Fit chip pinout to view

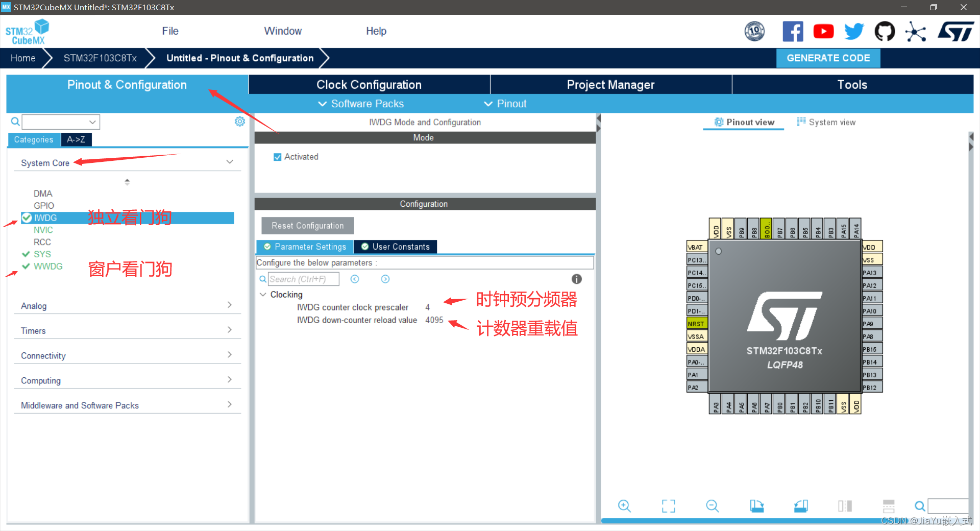coord(668,506)
